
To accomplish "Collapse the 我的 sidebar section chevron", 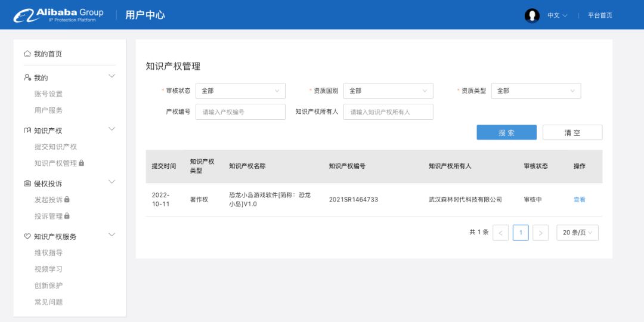I will 112,76.
